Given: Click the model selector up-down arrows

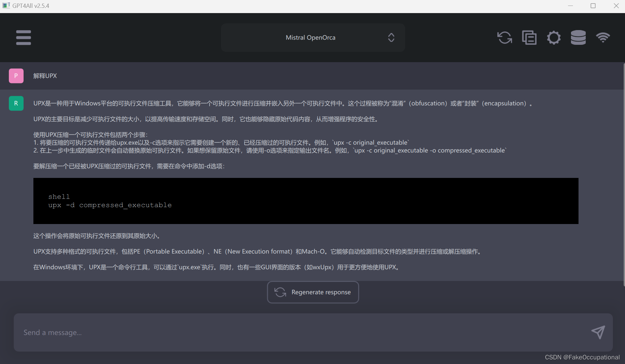Looking at the screenshot, I should [x=391, y=38].
